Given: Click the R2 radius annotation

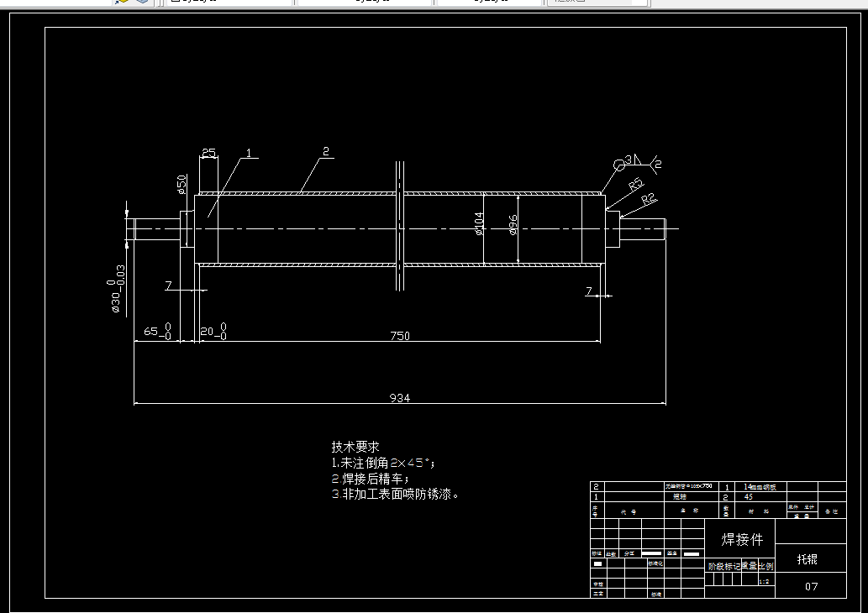Looking at the screenshot, I should pyautogui.click(x=649, y=199).
